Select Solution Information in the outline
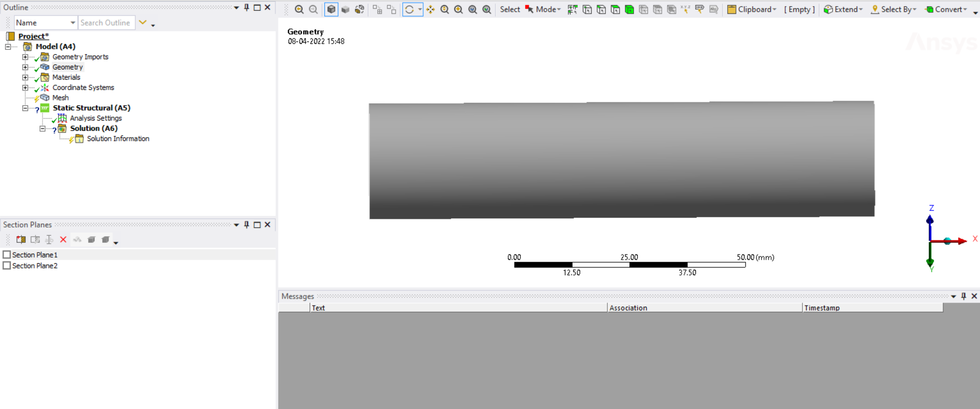980x409 pixels. (x=118, y=139)
